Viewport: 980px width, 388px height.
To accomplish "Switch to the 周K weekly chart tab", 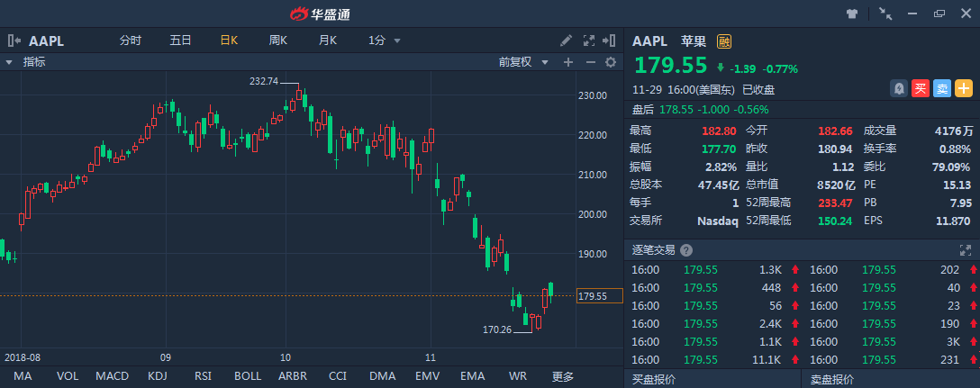I will point(277,41).
